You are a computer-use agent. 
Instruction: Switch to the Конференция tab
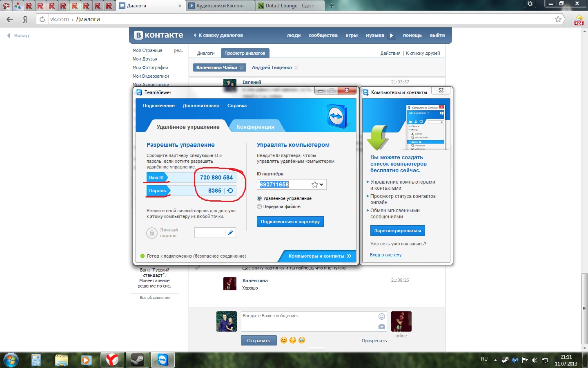(256, 127)
